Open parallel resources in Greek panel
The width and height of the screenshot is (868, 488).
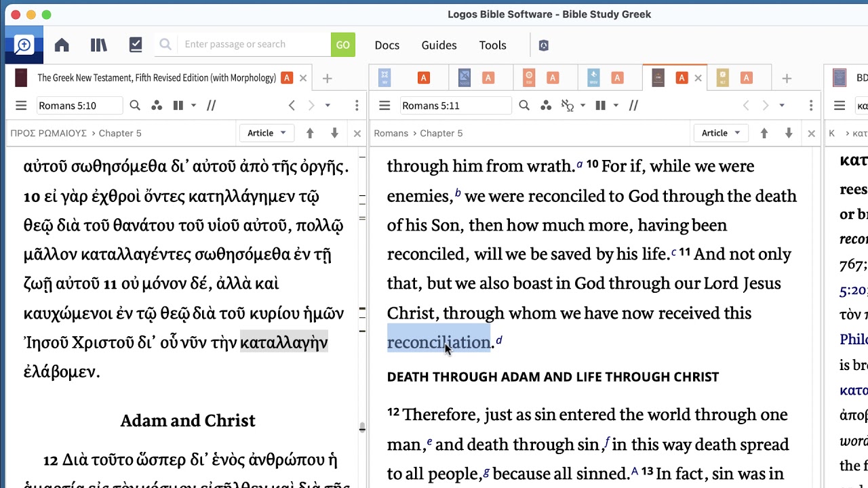pyautogui.click(x=212, y=106)
